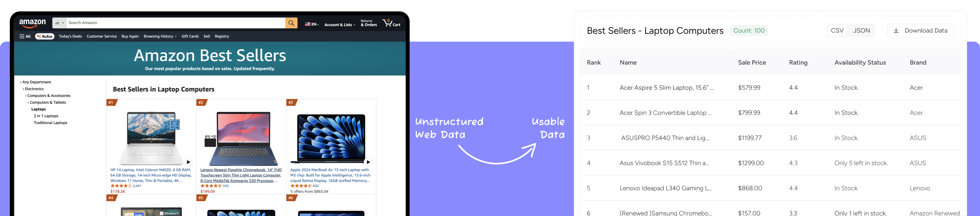Select 2 in 1 Laptops category
Image resolution: width=980 pixels, height=216 pixels.
46,116
